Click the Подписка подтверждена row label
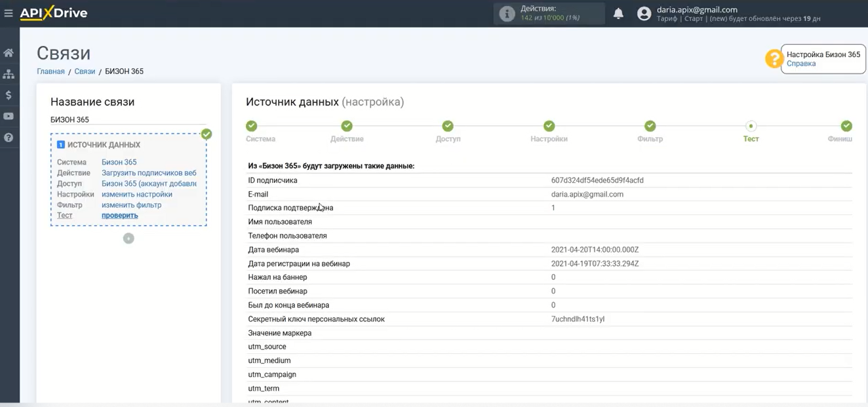The height and width of the screenshot is (407, 868). [290, 208]
